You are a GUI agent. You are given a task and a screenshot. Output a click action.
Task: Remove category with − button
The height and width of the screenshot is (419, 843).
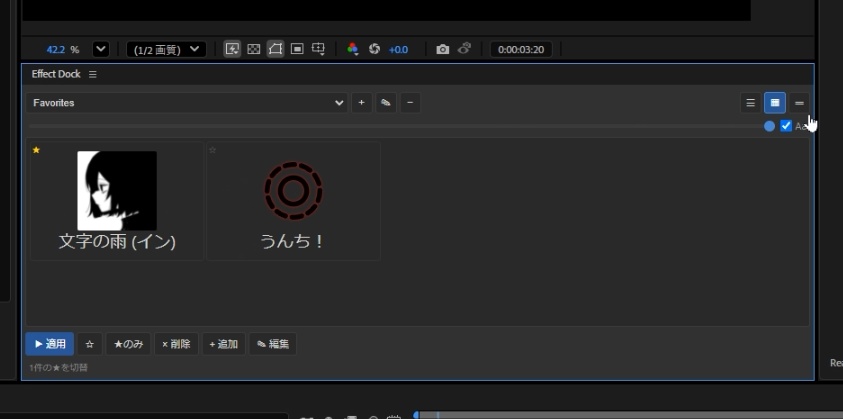click(x=410, y=103)
